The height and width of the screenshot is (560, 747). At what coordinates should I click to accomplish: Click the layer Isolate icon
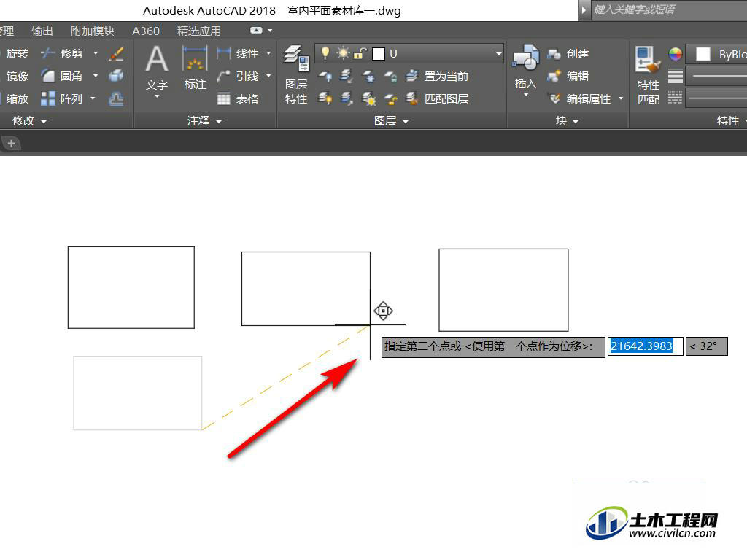click(x=347, y=76)
